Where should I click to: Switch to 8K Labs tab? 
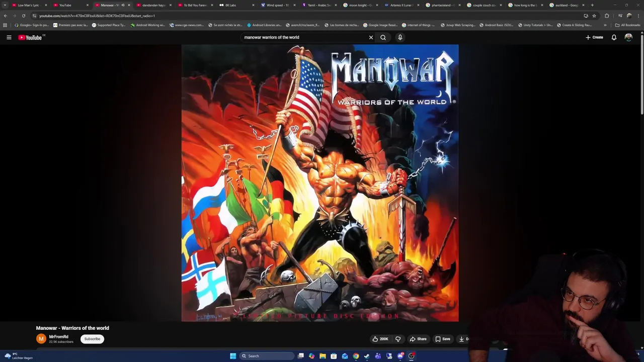point(230,5)
